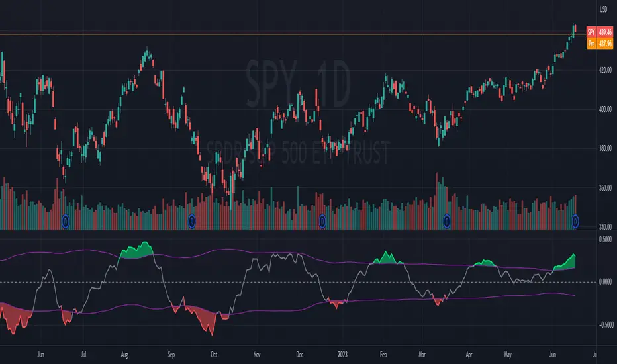Click the Jun label right after May
Screen dimensions: 617x364
pos(553,355)
